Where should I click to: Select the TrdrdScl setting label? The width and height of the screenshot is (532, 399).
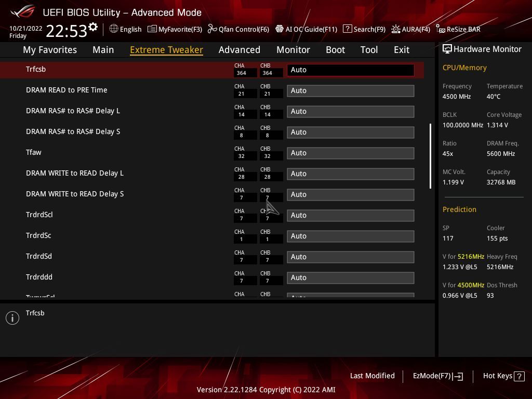39,215
